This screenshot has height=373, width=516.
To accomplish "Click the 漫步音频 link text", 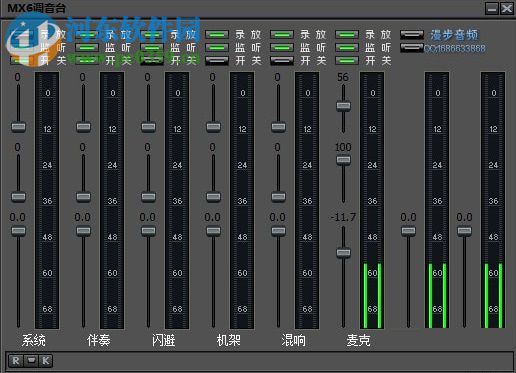I will click(x=454, y=35).
